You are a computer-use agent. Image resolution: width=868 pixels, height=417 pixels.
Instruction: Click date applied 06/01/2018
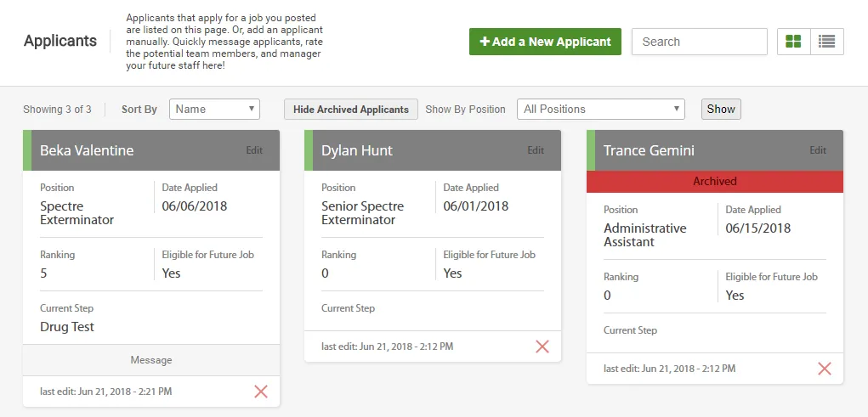pyautogui.click(x=475, y=206)
